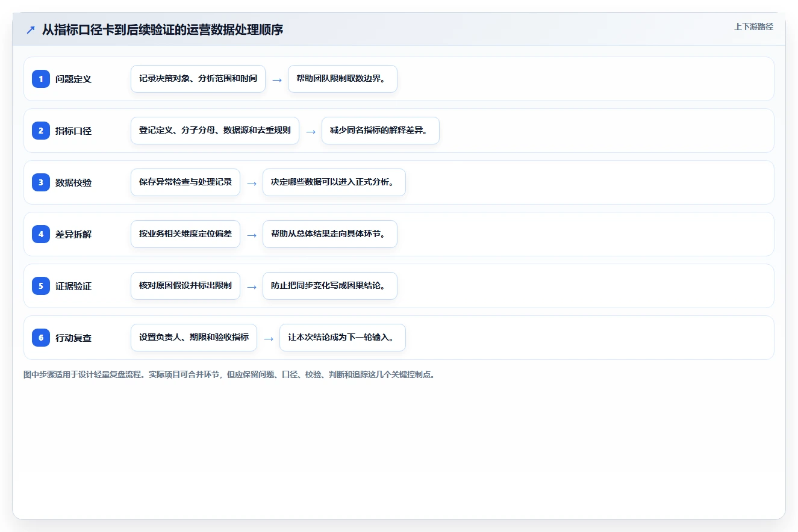This screenshot has height=532, width=798.
Task: Select the step number 3 badge
Action: click(x=41, y=182)
